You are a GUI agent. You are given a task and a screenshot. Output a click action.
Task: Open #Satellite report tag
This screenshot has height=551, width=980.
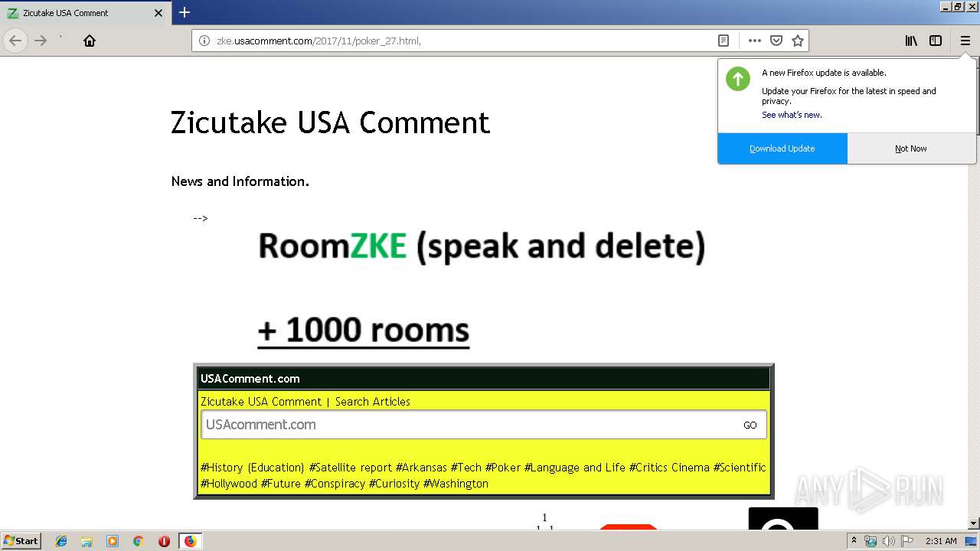[351, 468]
